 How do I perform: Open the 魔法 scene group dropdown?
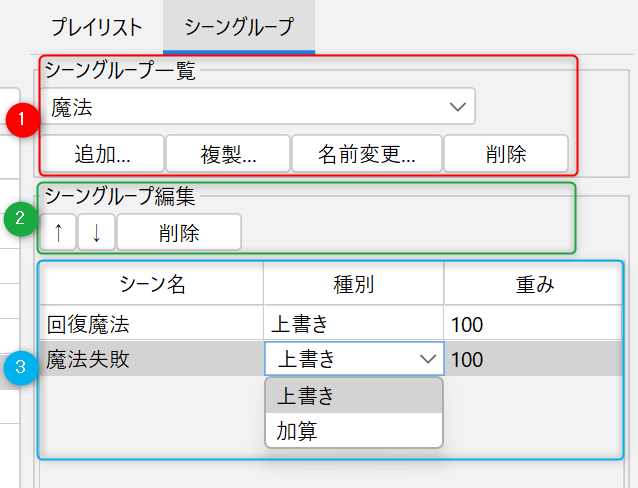[x=258, y=106]
